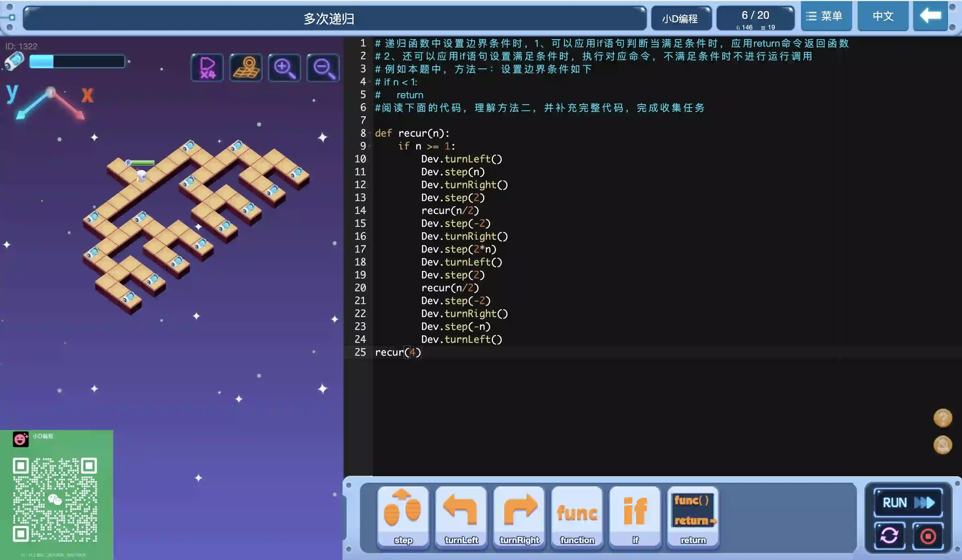Insert a turnLeft command block
Screen dimensions: 962x560
[x=461, y=517]
